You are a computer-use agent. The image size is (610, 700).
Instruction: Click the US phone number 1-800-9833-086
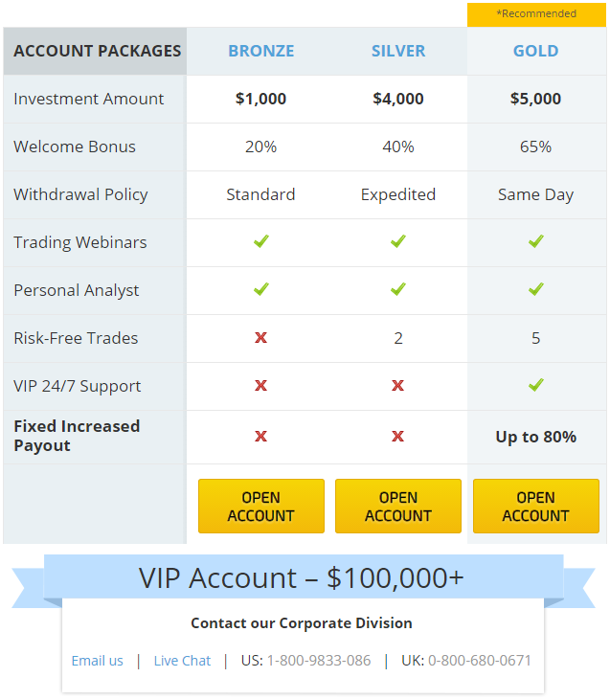[x=318, y=661]
